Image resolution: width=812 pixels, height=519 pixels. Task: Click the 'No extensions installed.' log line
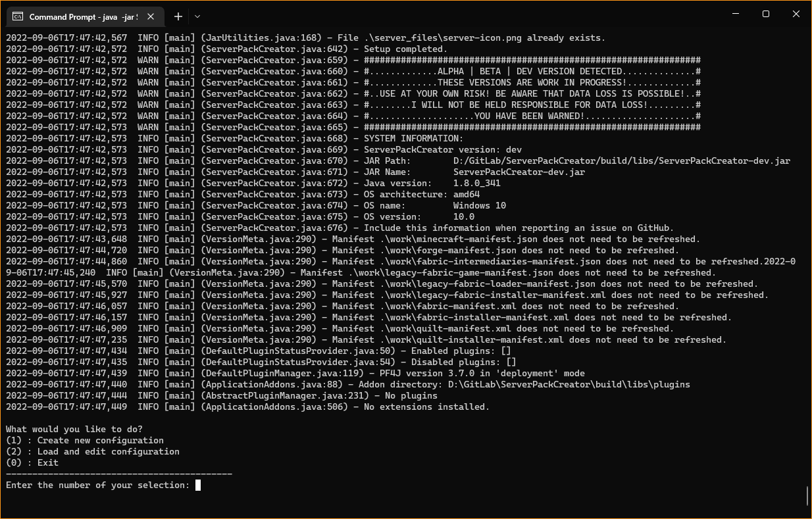(x=248, y=407)
